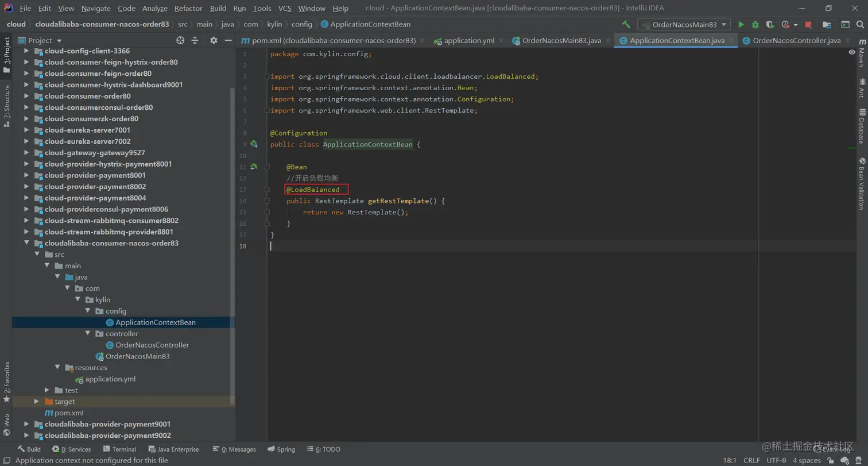Close the pom.xml editor tab
868x466 pixels.
[x=422, y=40]
